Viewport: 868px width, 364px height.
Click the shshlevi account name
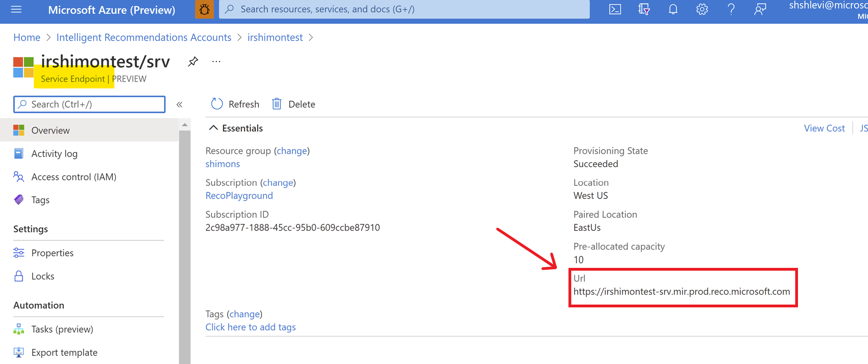click(828, 6)
